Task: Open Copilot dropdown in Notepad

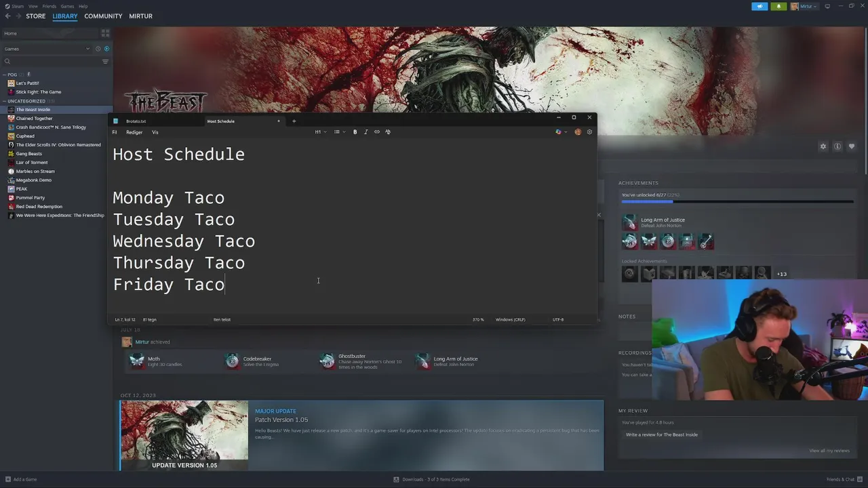Action: (561, 132)
